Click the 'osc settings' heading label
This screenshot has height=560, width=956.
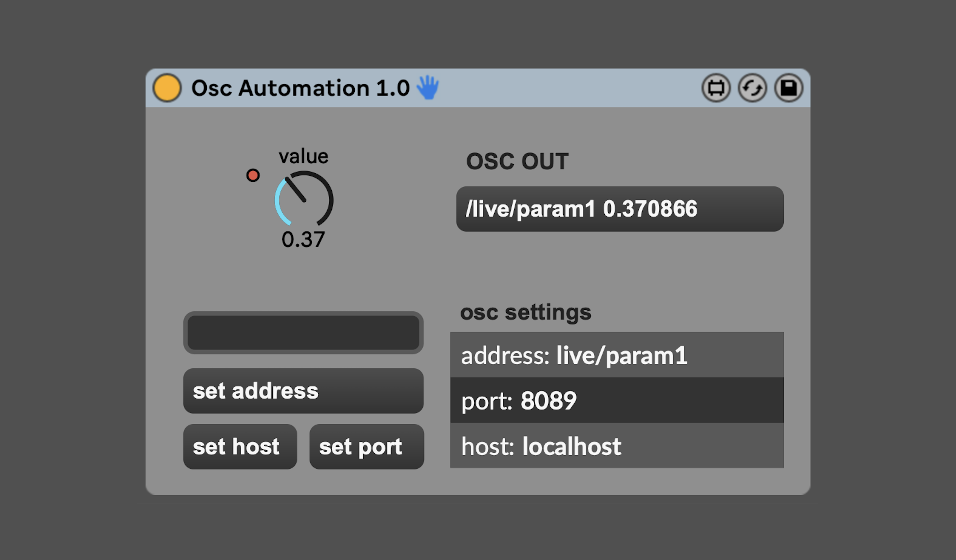click(x=525, y=312)
